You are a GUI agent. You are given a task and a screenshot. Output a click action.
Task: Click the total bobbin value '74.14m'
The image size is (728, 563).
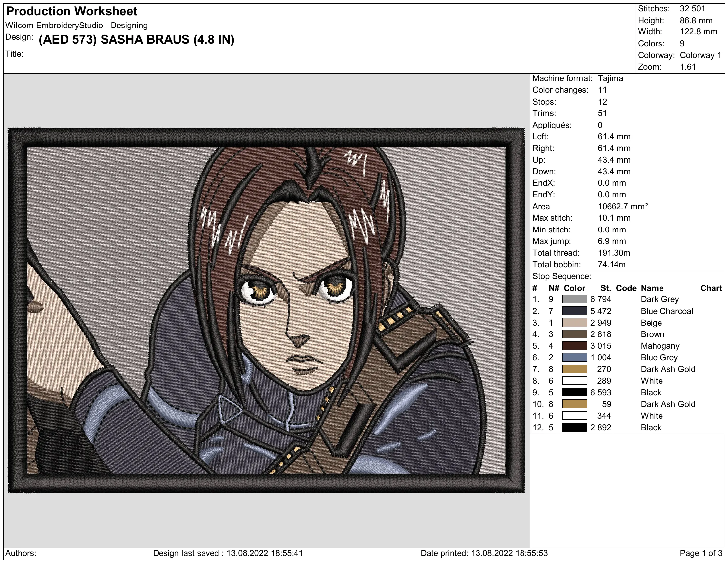(612, 265)
